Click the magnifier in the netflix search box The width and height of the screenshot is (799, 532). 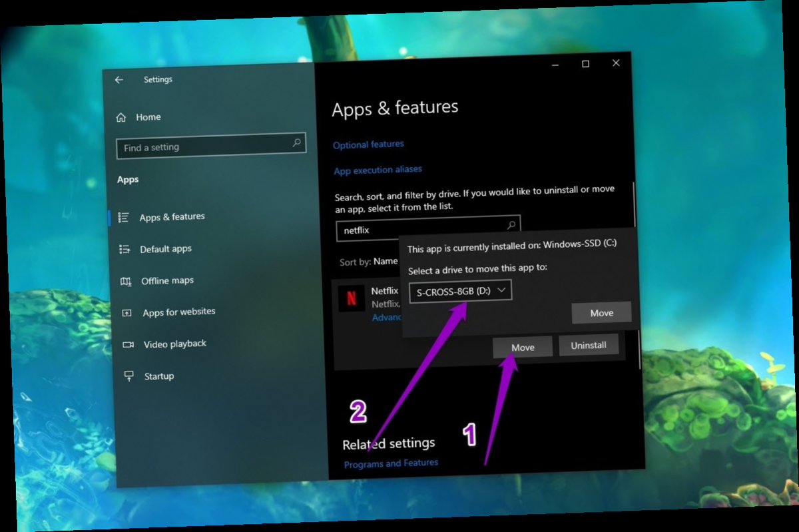511,224
